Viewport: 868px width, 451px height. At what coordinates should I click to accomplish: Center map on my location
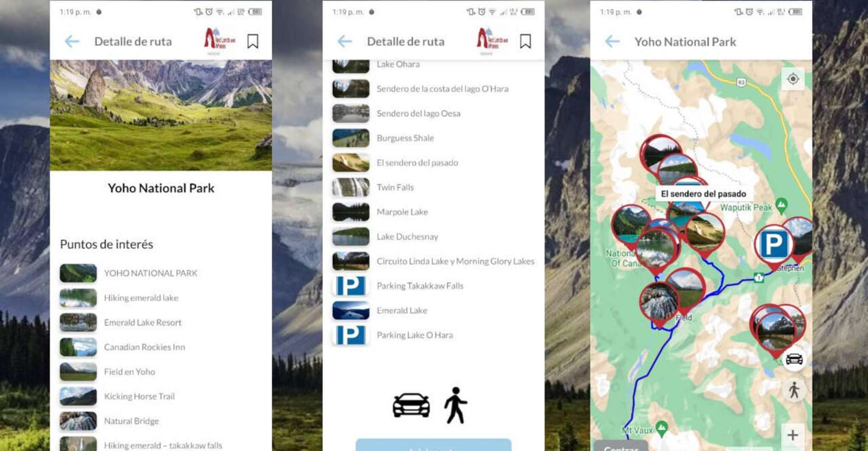point(793,79)
